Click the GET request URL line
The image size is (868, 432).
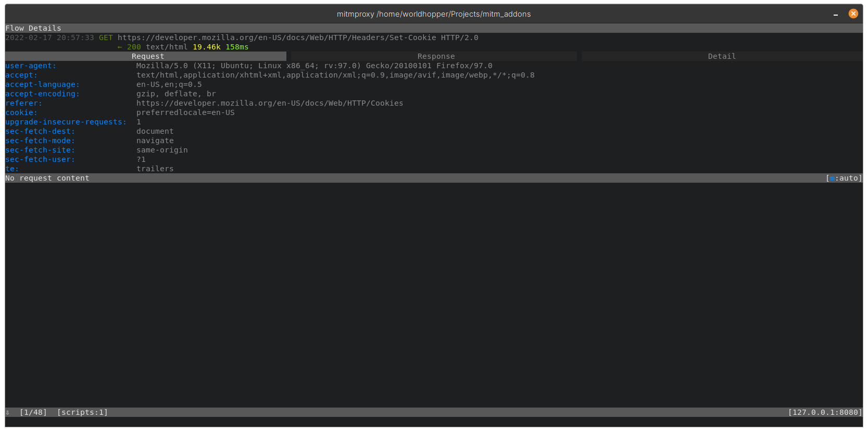[x=297, y=37]
